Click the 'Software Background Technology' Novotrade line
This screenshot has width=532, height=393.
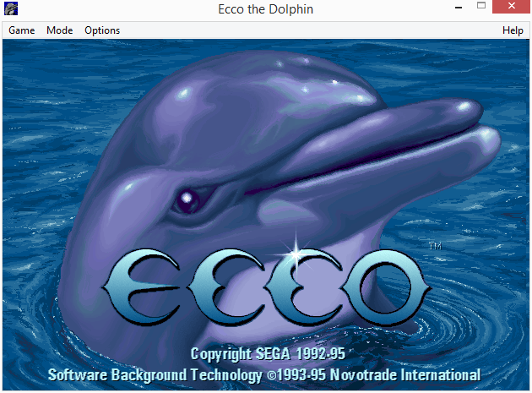pyautogui.click(x=264, y=375)
